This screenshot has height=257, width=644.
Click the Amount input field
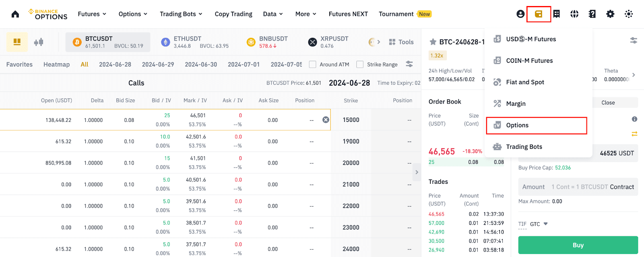click(578, 187)
